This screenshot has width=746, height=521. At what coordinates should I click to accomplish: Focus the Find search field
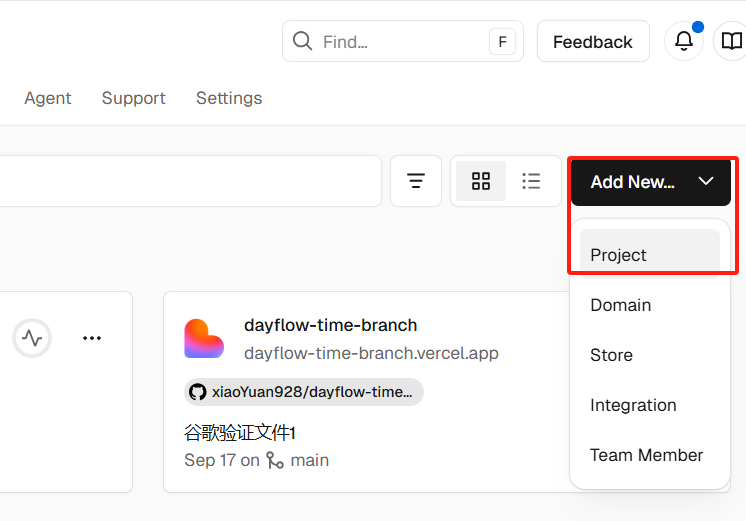coord(402,41)
